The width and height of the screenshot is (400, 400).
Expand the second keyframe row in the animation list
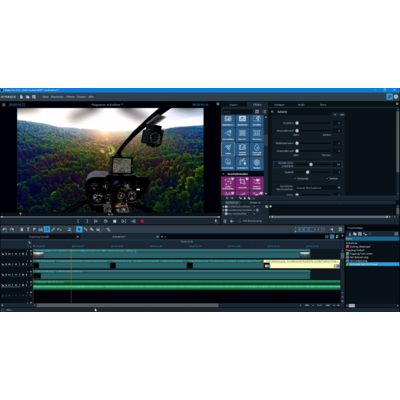click(223, 210)
